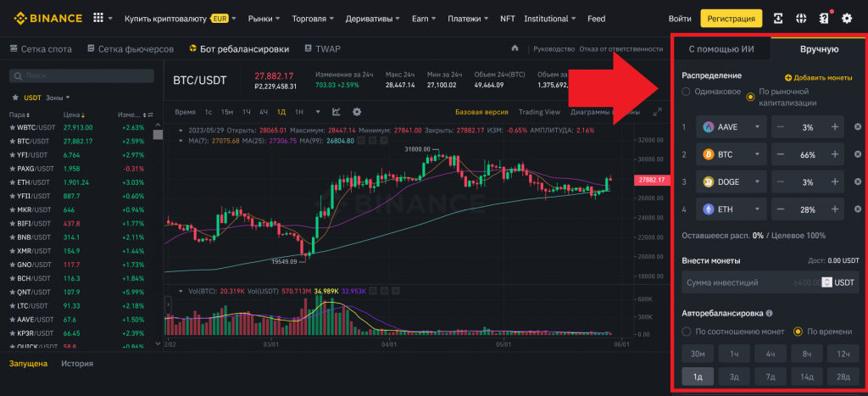This screenshot has height=396, width=868.
Task: Open the TWAP tab
Action: coord(321,49)
